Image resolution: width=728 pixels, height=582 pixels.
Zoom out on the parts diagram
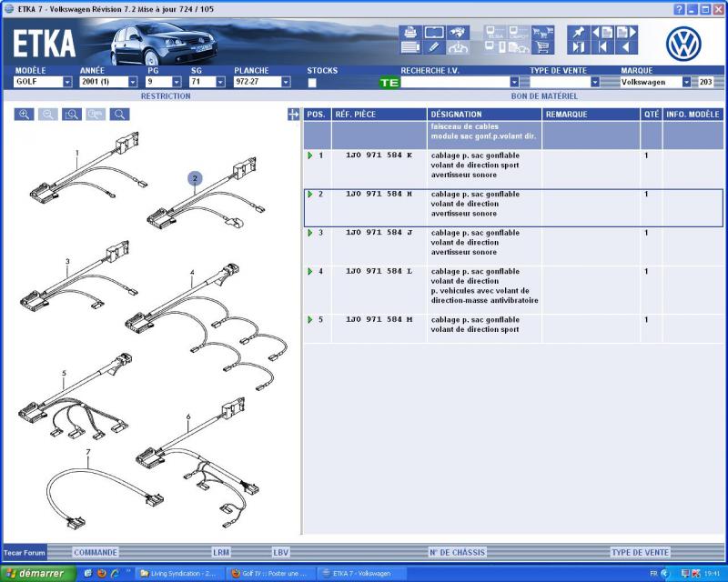[x=48, y=115]
